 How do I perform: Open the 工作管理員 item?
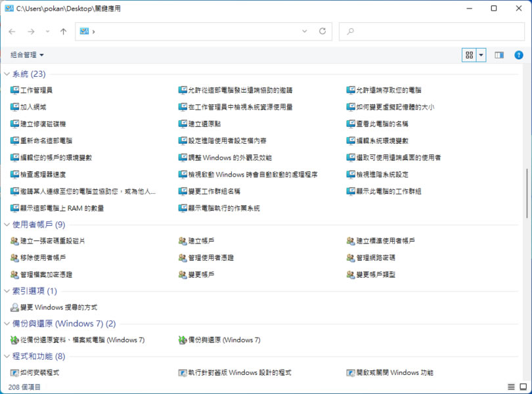[x=36, y=90]
